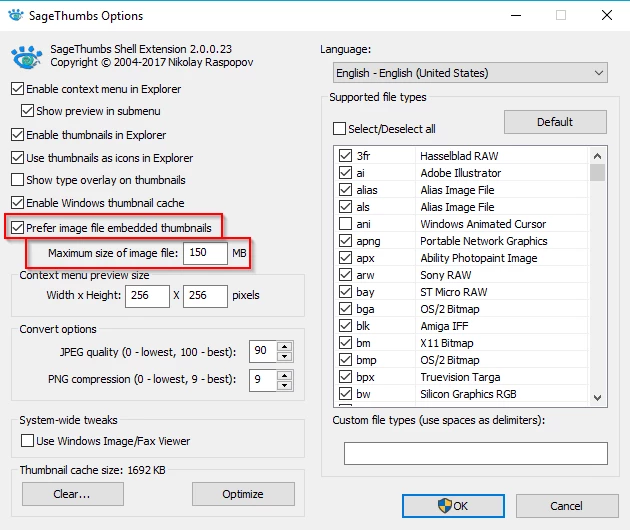Uncheck the bm X11 Bitmap checkbox
This screenshot has height=530, width=630.
pos(345,343)
